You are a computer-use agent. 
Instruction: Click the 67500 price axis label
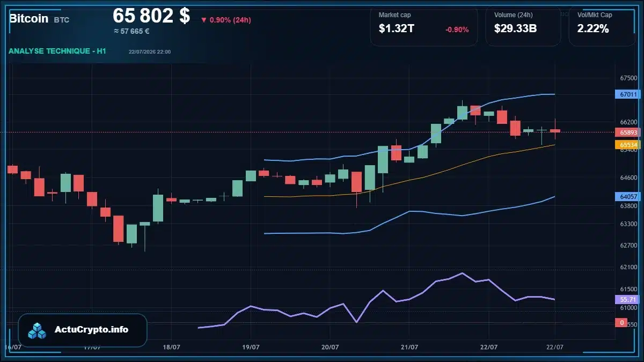(628, 78)
